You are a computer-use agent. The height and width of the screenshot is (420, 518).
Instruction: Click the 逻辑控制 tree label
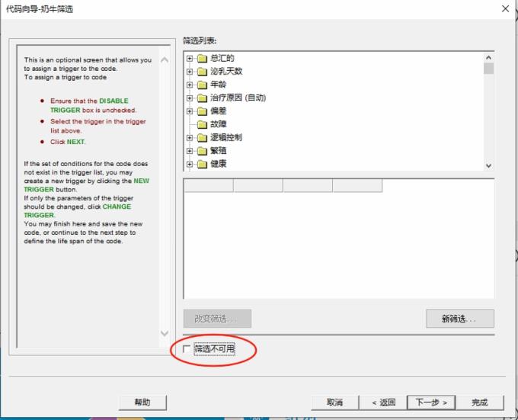pyautogui.click(x=226, y=137)
